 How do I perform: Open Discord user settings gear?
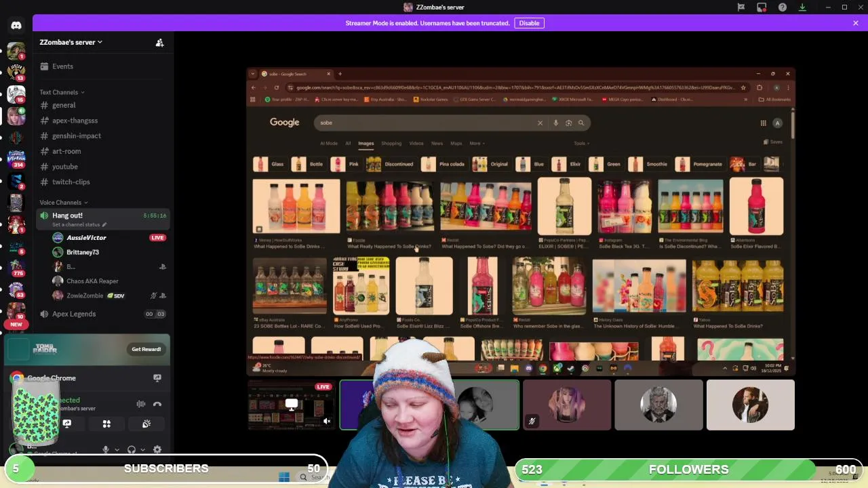[157, 449]
